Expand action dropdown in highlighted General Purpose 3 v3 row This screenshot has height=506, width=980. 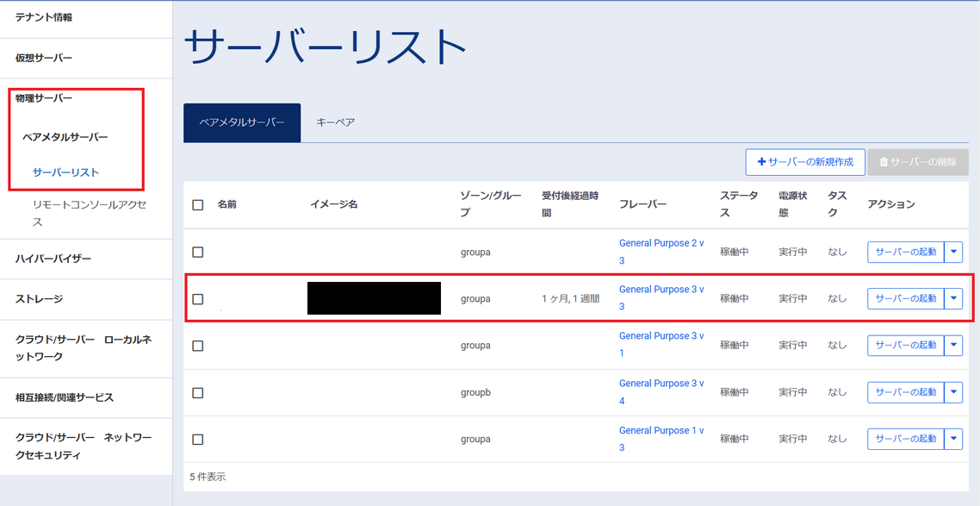pos(953,298)
